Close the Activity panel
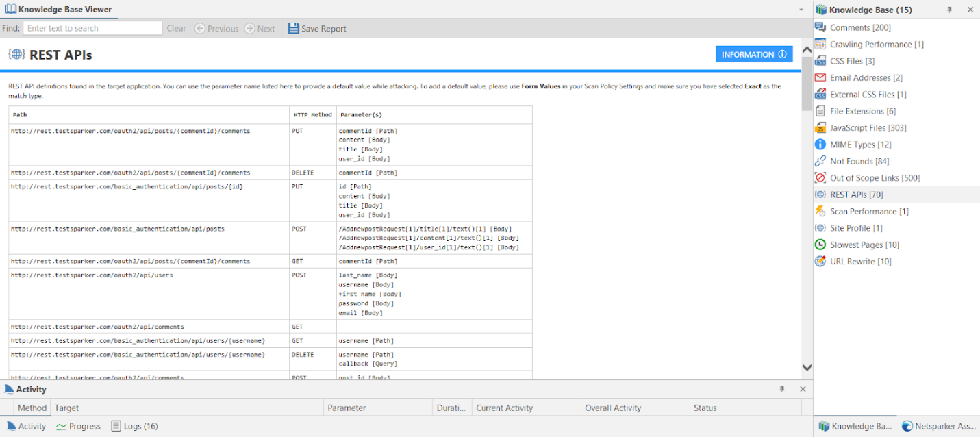This screenshot has height=437, width=980. pos(803,389)
